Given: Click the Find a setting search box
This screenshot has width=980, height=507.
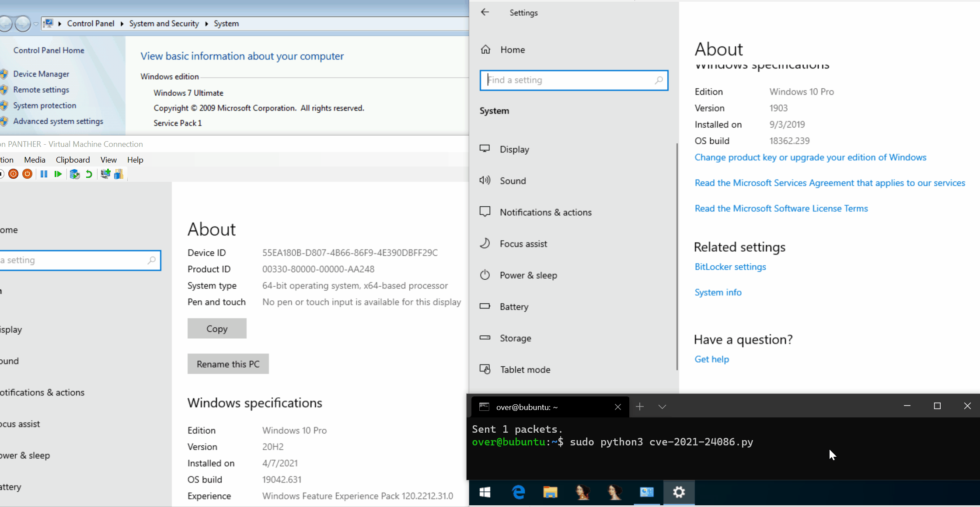Looking at the screenshot, I should click(x=568, y=80).
